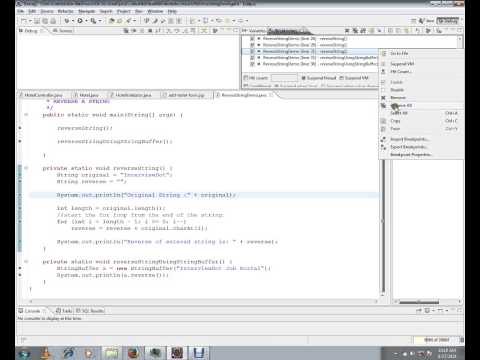Enable the Hit count checkbox
Image resolution: width=480 pixels, height=360 pixels.
pyautogui.click(x=246, y=78)
